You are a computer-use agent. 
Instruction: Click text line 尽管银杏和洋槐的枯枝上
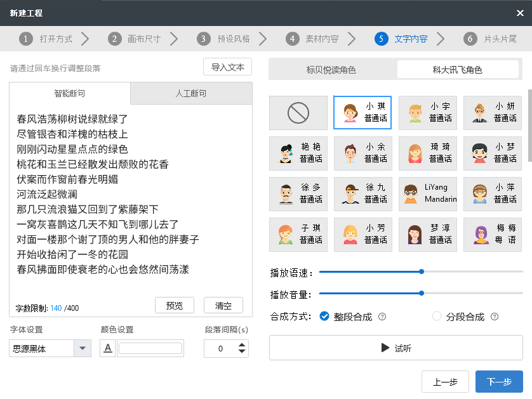pyautogui.click(x=72, y=134)
